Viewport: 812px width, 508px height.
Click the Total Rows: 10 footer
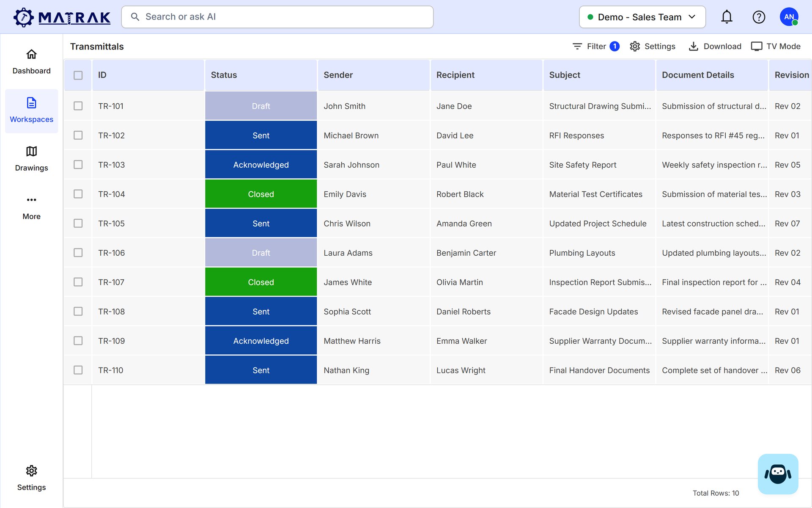click(716, 493)
